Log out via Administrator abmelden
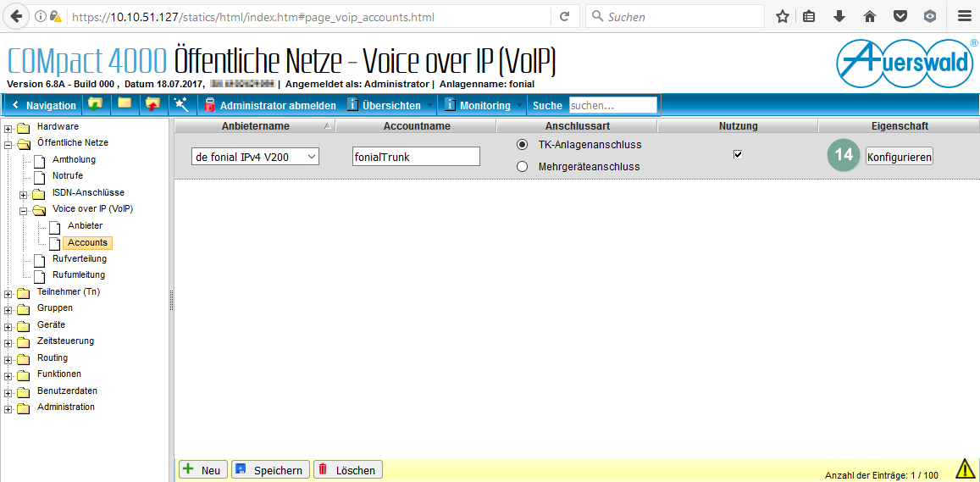Screen dimensions: 980x482 (x=270, y=106)
